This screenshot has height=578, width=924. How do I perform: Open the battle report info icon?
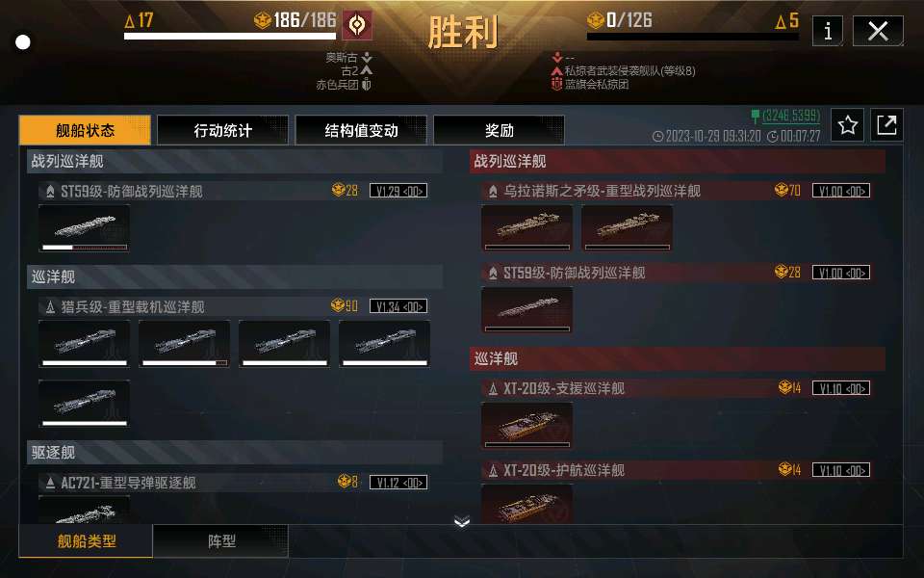point(828,31)
